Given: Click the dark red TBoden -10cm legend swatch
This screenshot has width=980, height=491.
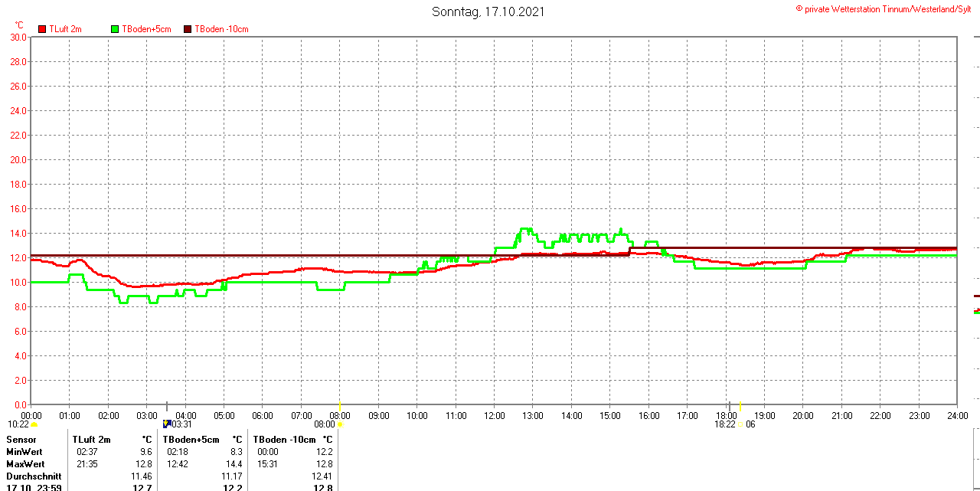Looking at the screenshot, I should tap(188, 29).
